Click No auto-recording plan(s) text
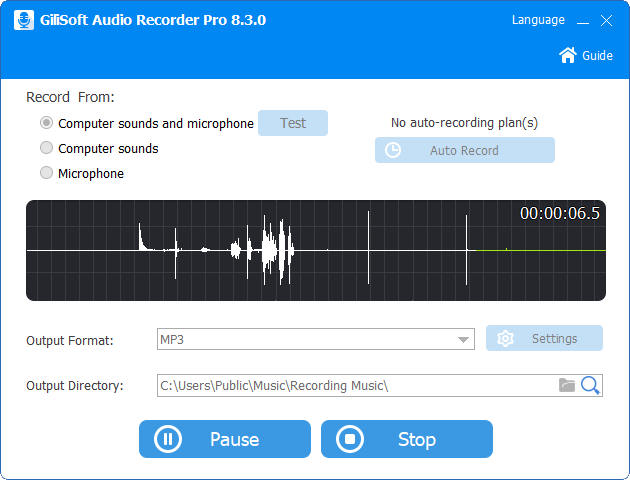The width and height of the screenshot is (630, 480). tap(464, 123)
